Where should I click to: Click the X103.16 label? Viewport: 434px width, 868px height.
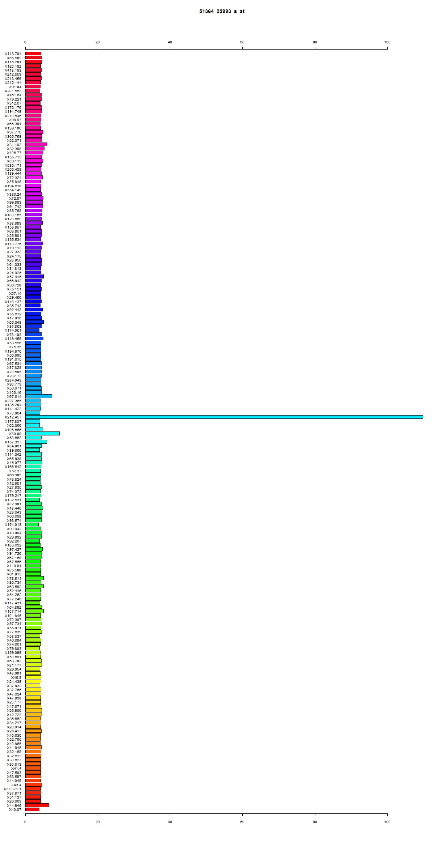tap(14, 392)
